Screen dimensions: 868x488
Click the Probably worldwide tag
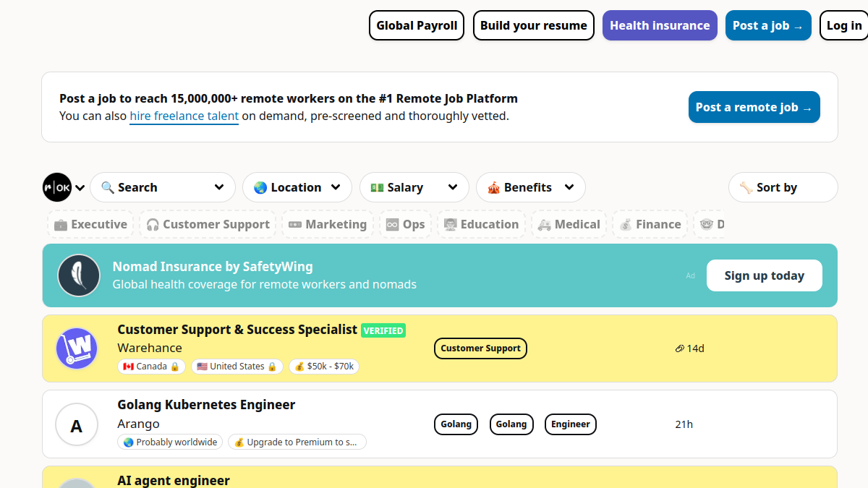[x=171, y=442]
